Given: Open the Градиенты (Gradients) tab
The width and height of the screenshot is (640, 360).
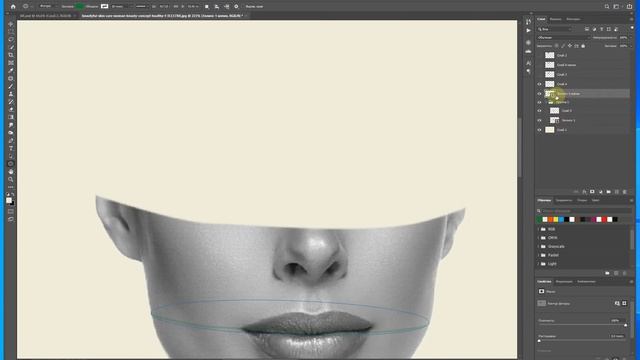Looking at the screenshot, I should pyautogui.click(x=564, y=200).
